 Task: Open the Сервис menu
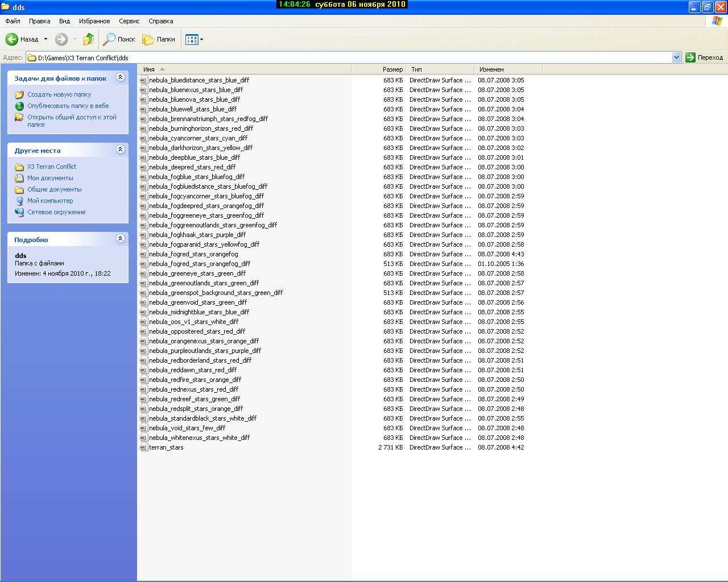(x=129, y=21)
